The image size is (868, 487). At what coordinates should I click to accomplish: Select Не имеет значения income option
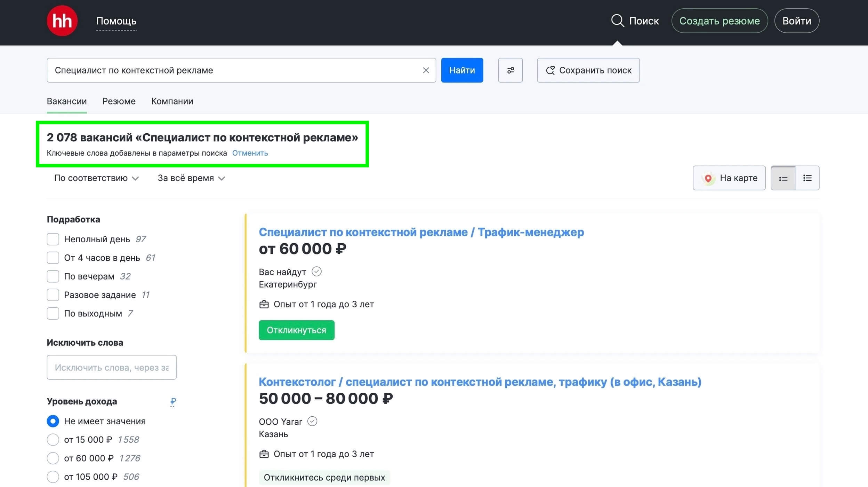click(53, 421)
